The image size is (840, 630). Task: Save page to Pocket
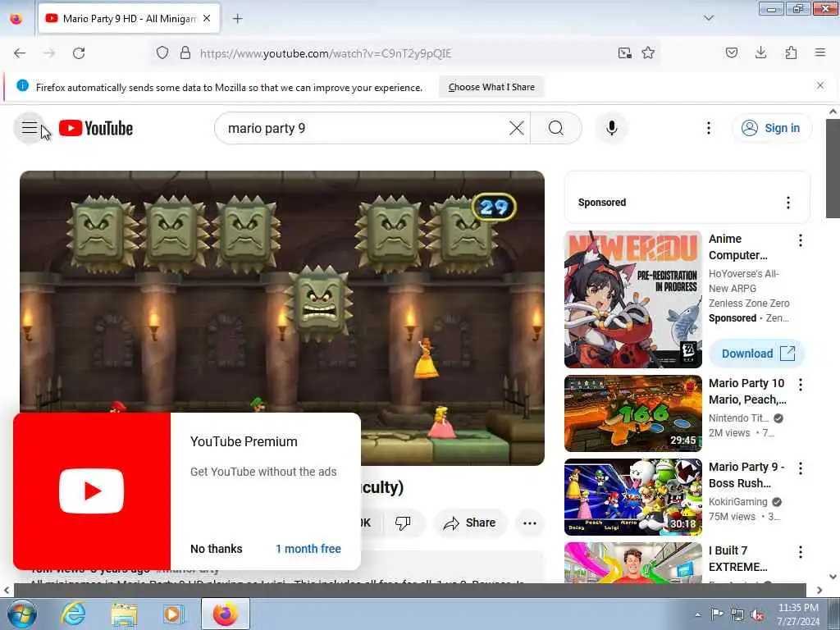pyautogui.click(x=732, y=52)
